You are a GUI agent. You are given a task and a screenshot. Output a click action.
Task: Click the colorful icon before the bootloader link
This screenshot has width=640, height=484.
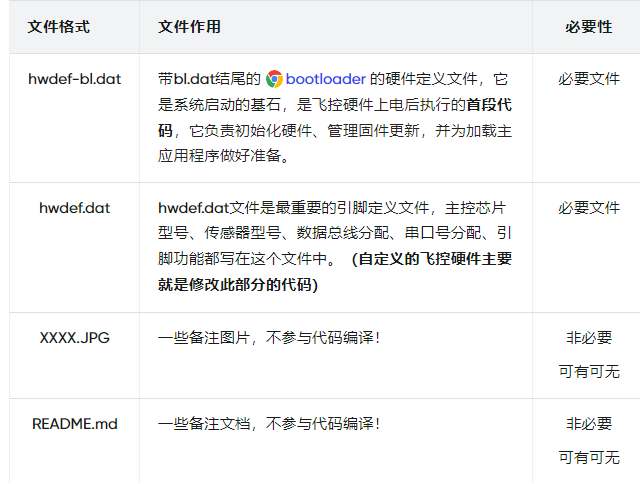click(x=274, y=79)
